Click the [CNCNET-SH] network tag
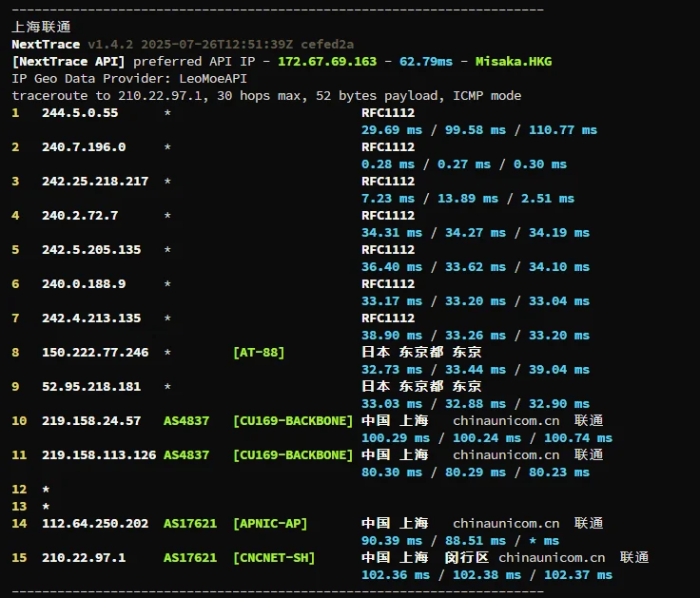Image resolution: width=700 pixels, height=598 pixels. tap(274, 558)
